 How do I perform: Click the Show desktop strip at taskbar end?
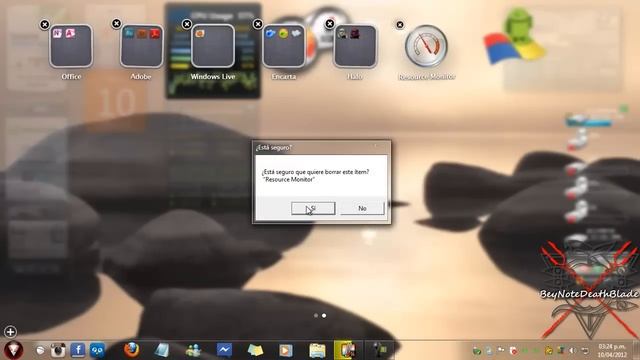point(636,350)
